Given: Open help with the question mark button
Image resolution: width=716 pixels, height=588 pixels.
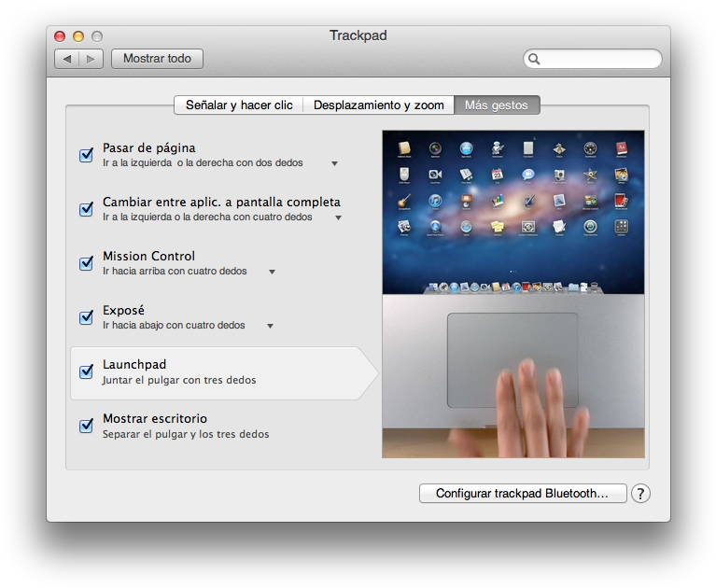Looking at the screenshot, I should tap(640, 494).
